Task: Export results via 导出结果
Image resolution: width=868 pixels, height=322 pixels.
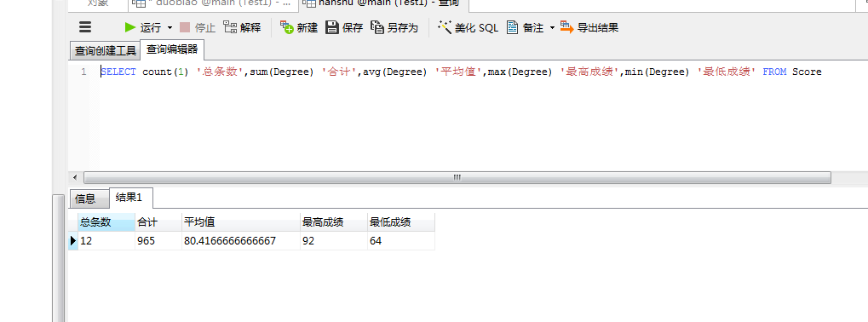Action: click(x=589, y=27)
